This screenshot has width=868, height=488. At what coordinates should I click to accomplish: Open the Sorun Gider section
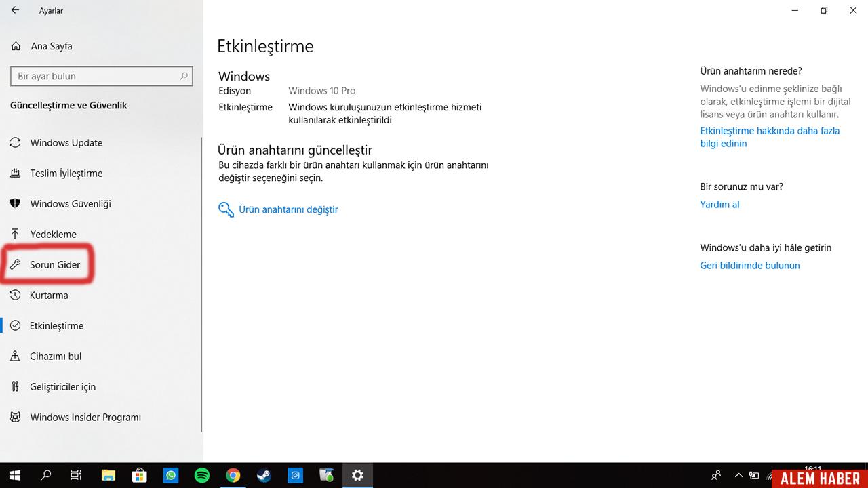tap(56, 264)
